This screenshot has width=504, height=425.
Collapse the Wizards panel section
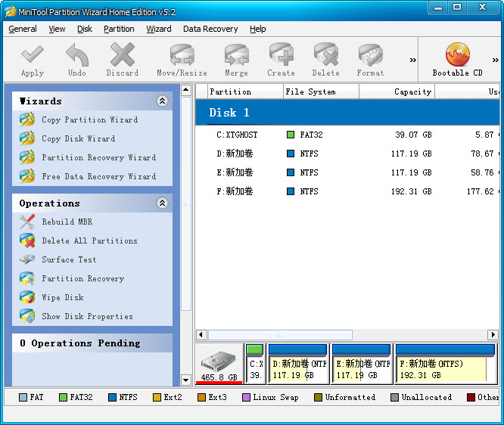162,101
